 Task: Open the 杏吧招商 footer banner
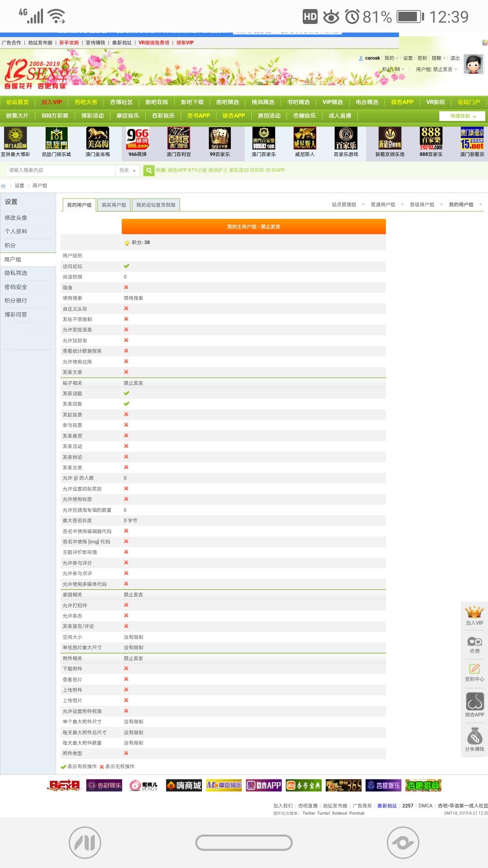point(423,786)
